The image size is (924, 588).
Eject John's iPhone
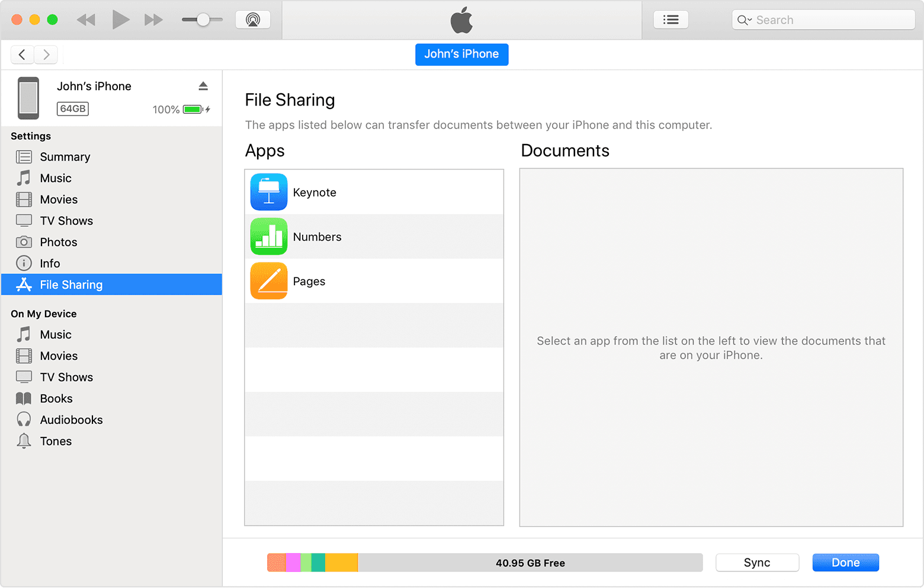[203, 86]
